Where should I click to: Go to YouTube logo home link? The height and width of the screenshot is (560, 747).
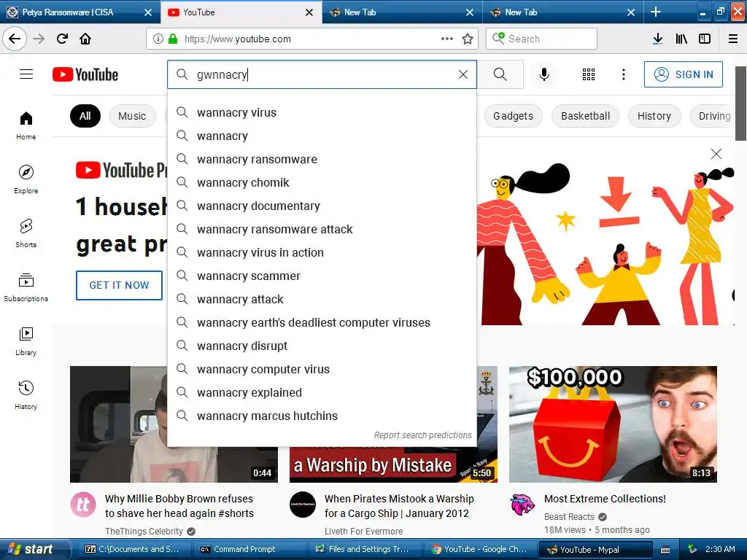[85, 74]
